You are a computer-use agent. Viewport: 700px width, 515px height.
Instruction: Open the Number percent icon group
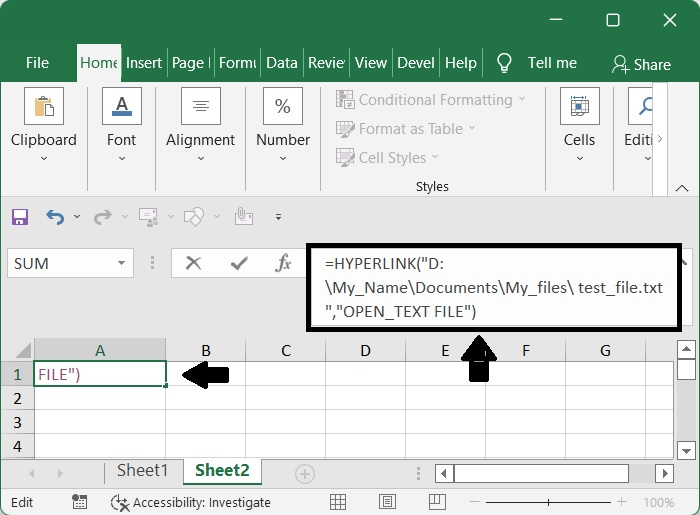pyautogui.click(x=283, y=106)
